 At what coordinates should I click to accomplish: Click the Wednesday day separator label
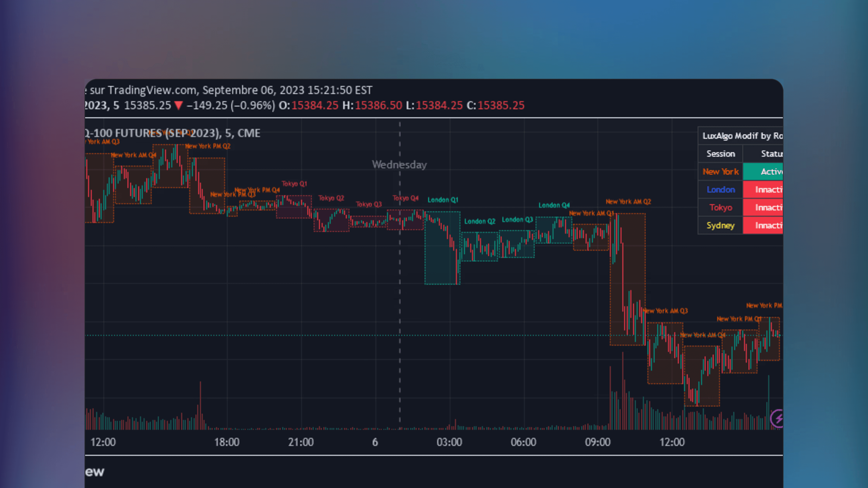pos(400,165)
